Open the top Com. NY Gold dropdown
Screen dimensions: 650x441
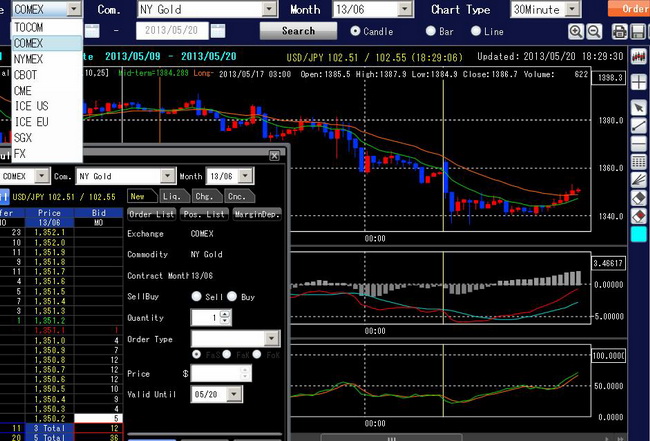[x=269, y=9]
